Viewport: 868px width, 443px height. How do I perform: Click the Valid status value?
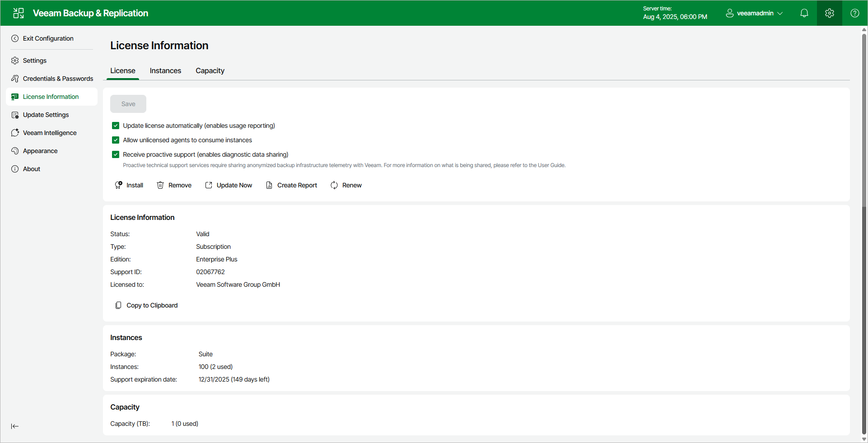203,234
